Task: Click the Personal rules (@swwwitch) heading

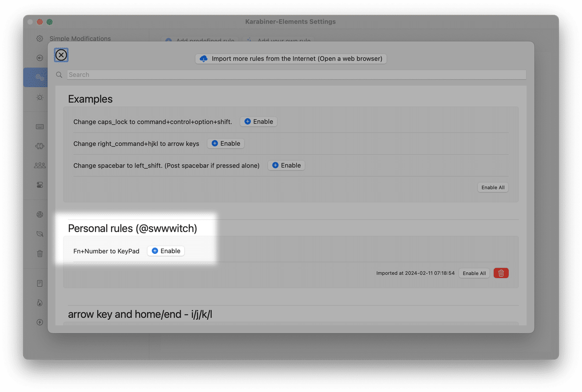Action: (132, 229)
